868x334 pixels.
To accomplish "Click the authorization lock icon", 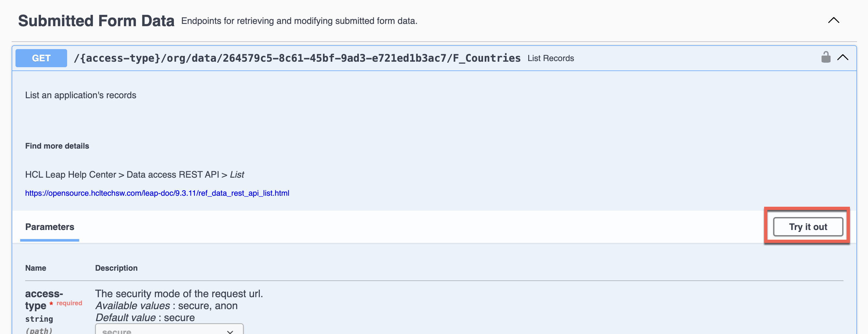I will pos(825,57).
